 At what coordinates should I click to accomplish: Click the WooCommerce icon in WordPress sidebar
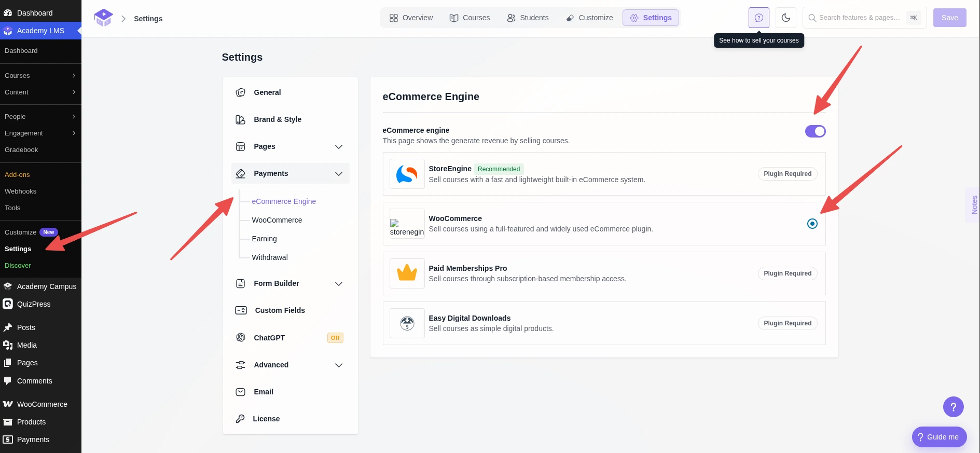pyautogui.click(x=8, y=404)
